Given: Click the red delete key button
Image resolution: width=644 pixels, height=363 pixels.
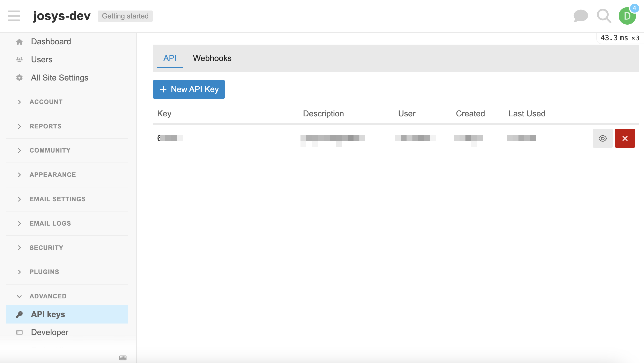Looking at the screenshot, I should click(625, 138).
